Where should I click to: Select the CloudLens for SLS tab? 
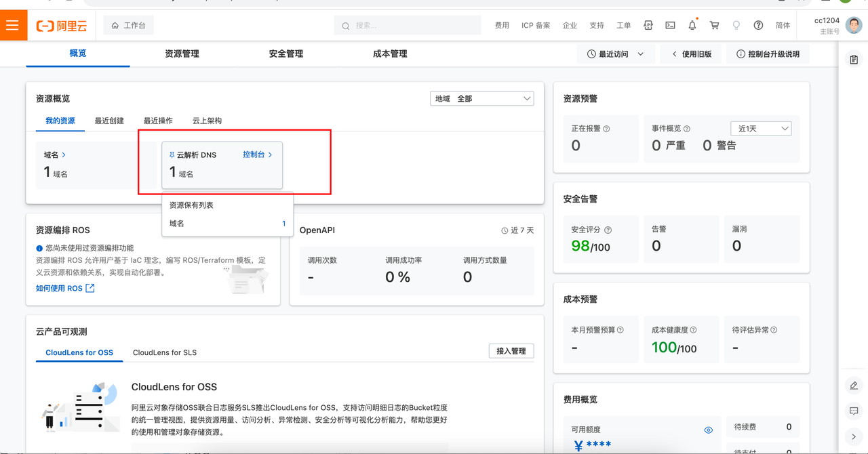tap(165, 352)
